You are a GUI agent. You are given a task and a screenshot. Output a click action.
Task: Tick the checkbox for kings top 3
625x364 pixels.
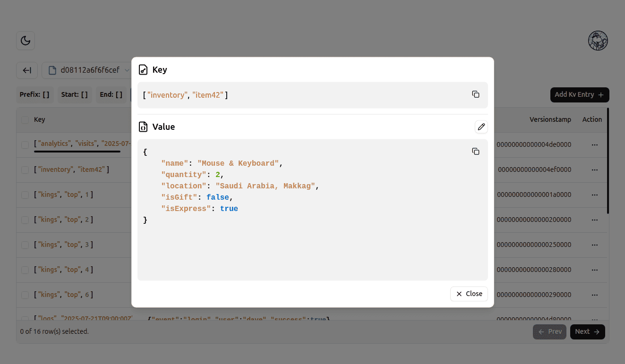pos(25,245)
